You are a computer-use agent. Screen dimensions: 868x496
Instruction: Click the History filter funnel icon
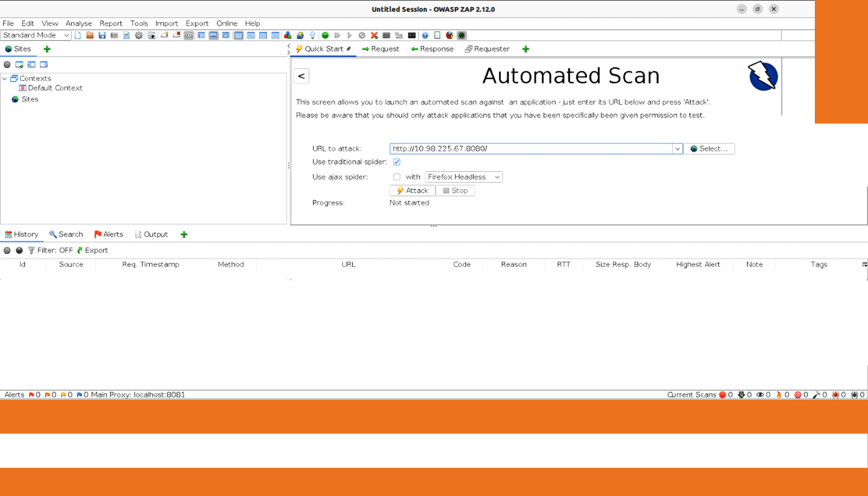[32, 250]
